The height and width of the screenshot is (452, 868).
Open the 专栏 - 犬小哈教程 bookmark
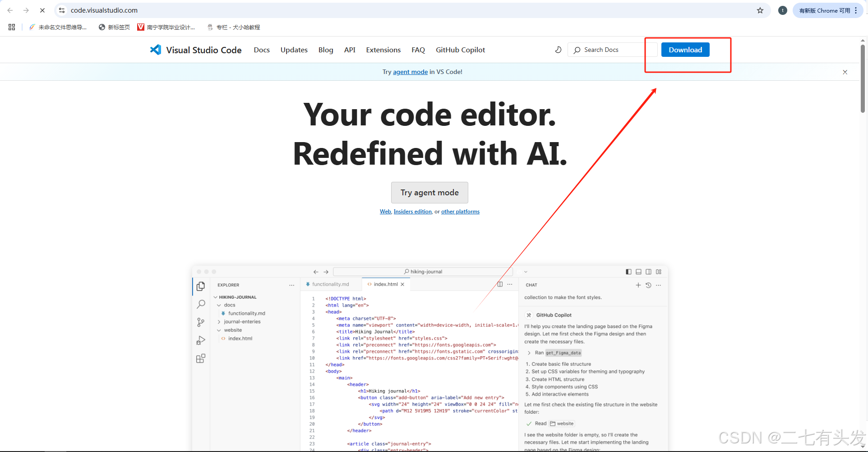pyautogui.click(x=233, y=27)
